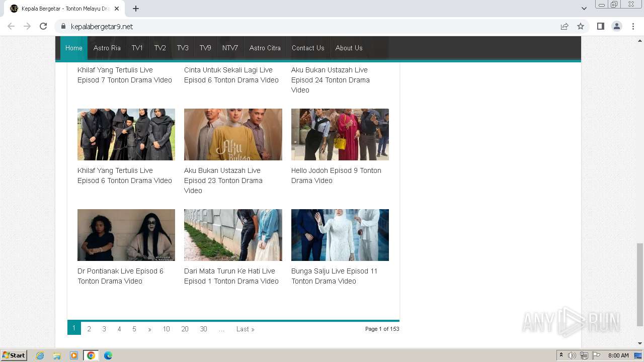Open Khilaf Yang Tertulis Episod 6 title link
This screenshot has width=644, height=362.
click(x=125, y=175)
